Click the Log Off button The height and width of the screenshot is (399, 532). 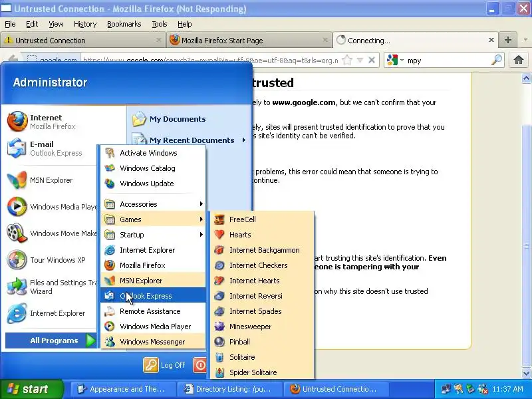[165, 365]
